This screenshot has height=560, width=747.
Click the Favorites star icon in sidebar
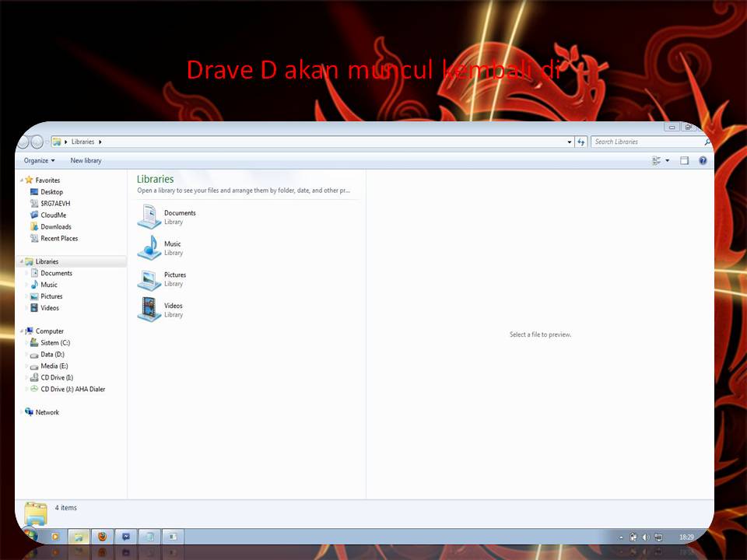pos(29,180)
